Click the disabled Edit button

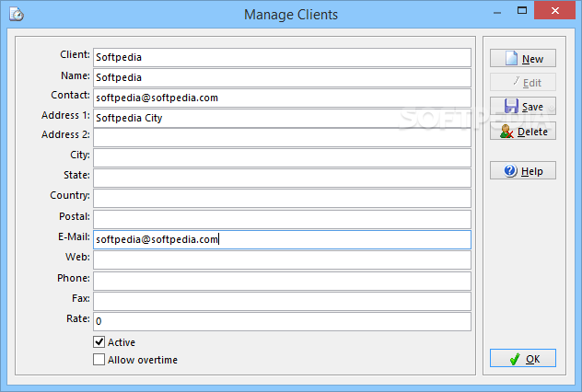coord(523,82)
